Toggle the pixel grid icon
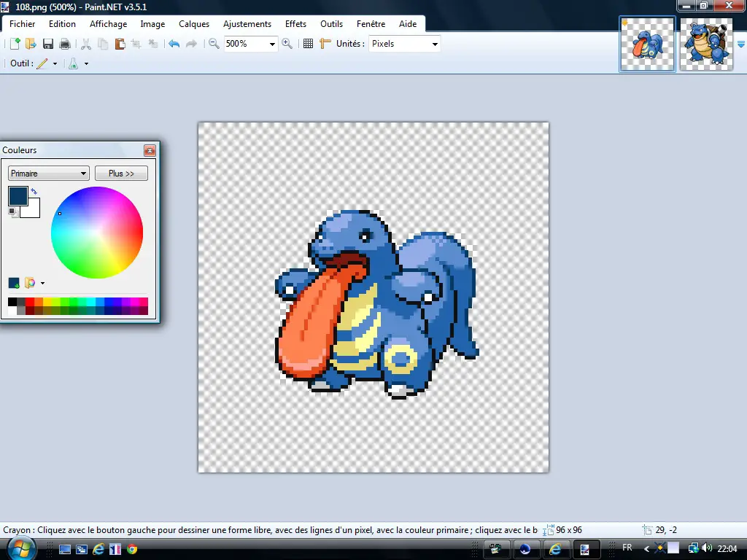Viewport: 747px width, 560px height. pos(309,44)
